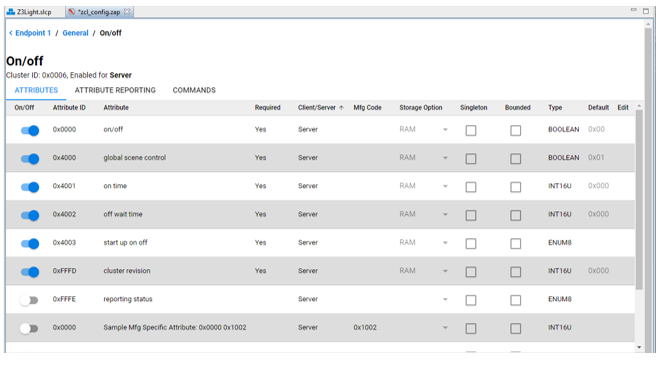662x365 pixels.
Task: Open Storage Option dropdown for off wait time
Action: pyautogui.click(x=423, y=214)
